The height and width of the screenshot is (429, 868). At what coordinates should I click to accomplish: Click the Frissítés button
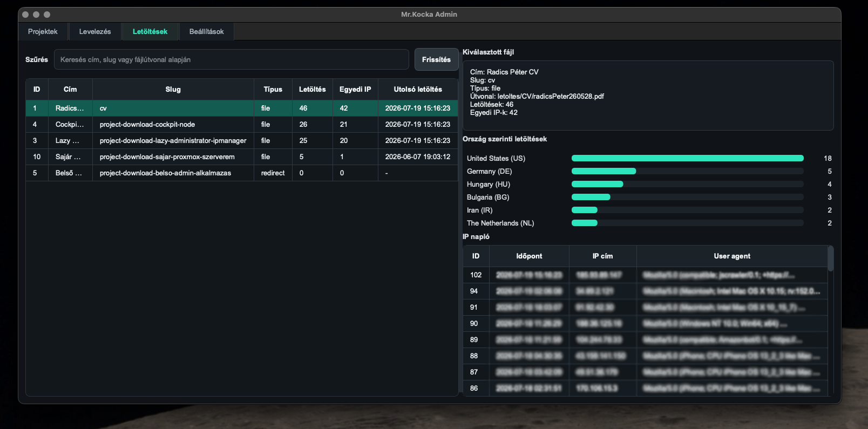coord(436,59)
